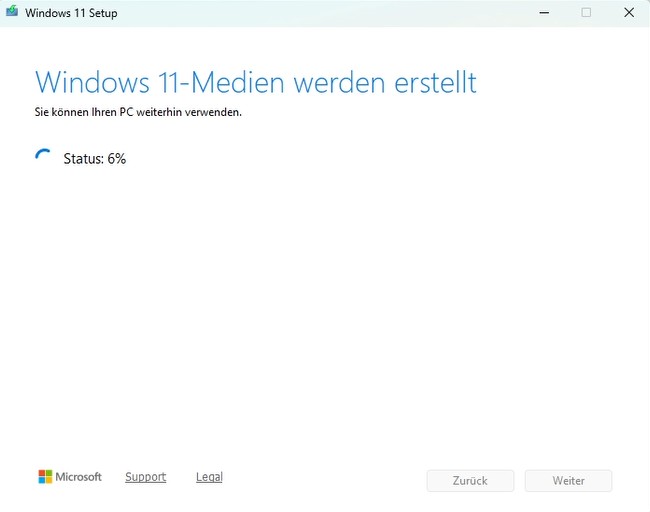650x512 pixels.
Task: Click the 'Windows 11 Setup' window title
Action: tap(71, 13)
